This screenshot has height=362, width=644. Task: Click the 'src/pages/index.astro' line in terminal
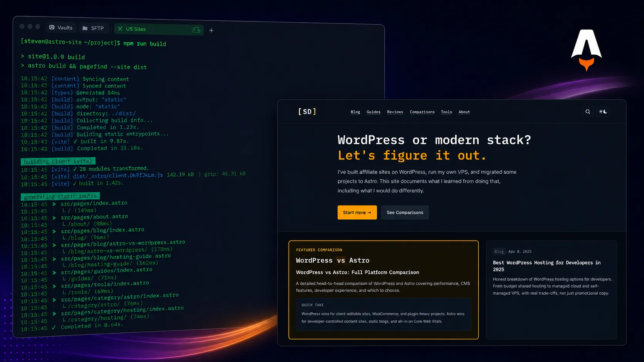tap(94, 203)
